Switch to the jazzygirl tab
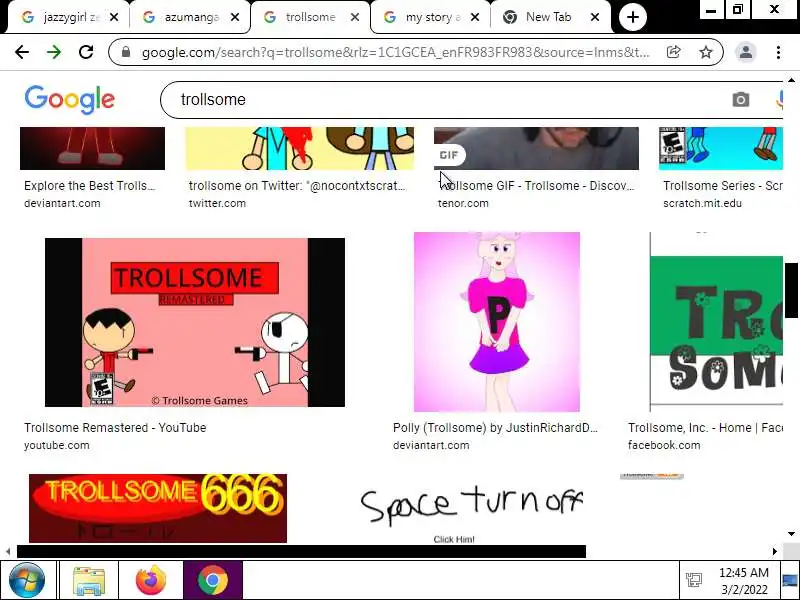This screenshot has height=600, width=800. tap(66, 17)
